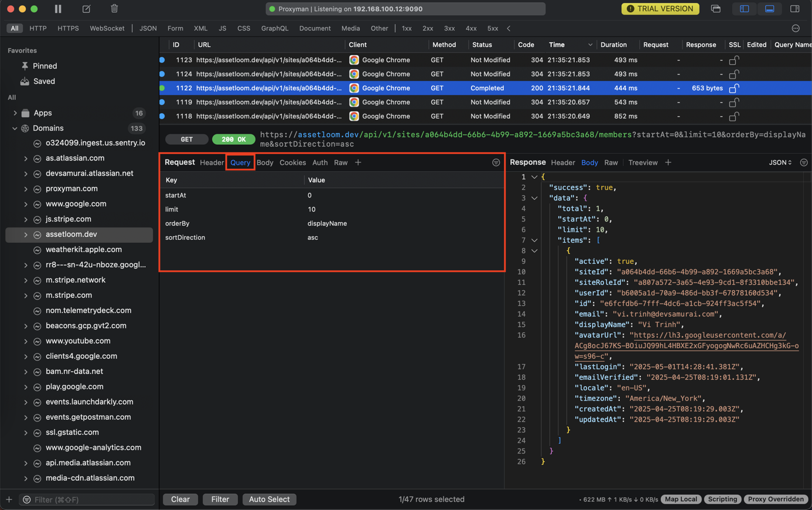This screenshot has height=510, width=812.
Task: Click the Clear button
Action: pyautogui.click(x=180, y=499)
